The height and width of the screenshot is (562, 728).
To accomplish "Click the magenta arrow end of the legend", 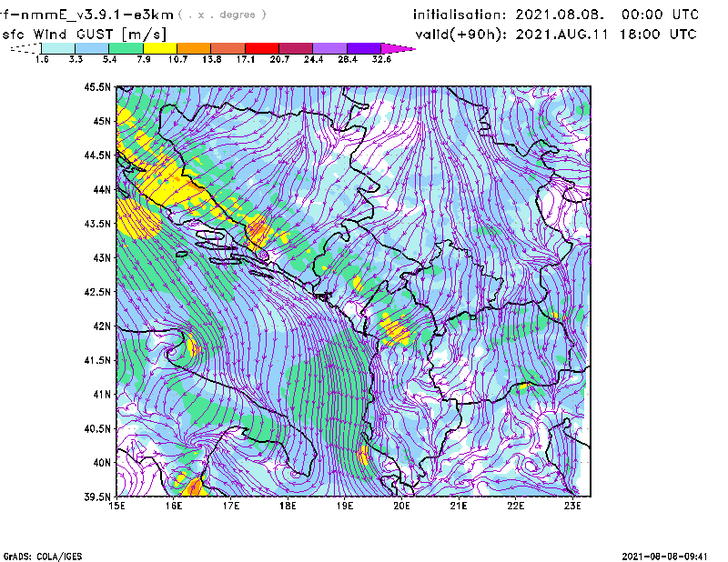I will [398, 48].
